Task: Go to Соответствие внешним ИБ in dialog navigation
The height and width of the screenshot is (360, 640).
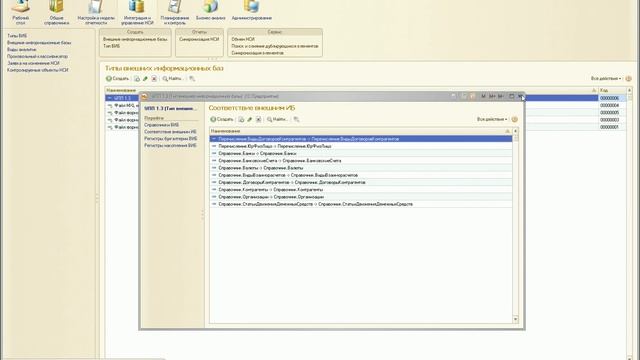Action: 170,132
